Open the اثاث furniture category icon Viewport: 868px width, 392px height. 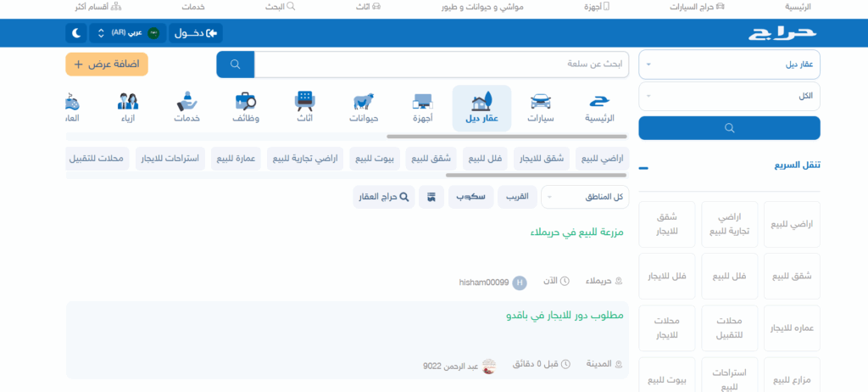coord(304,109)
